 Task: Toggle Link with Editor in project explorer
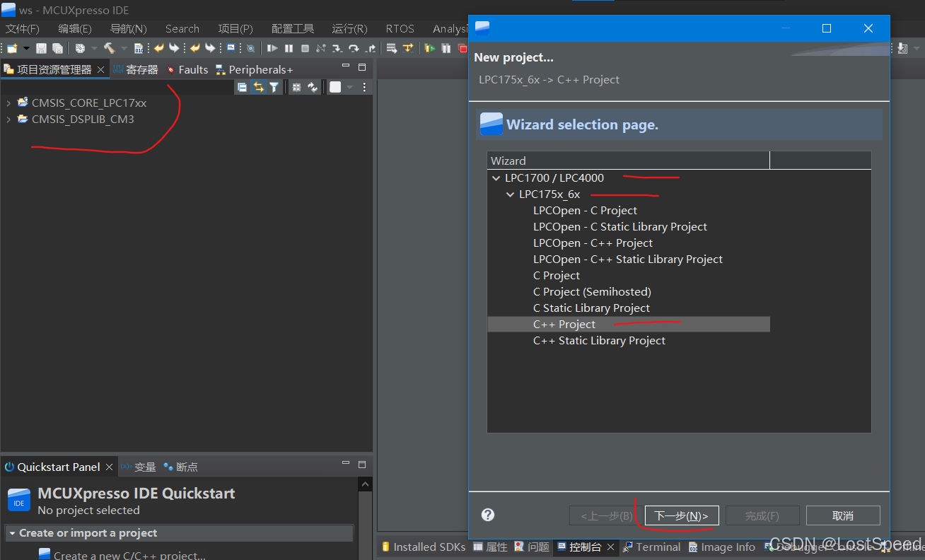[x=258, y=87]
